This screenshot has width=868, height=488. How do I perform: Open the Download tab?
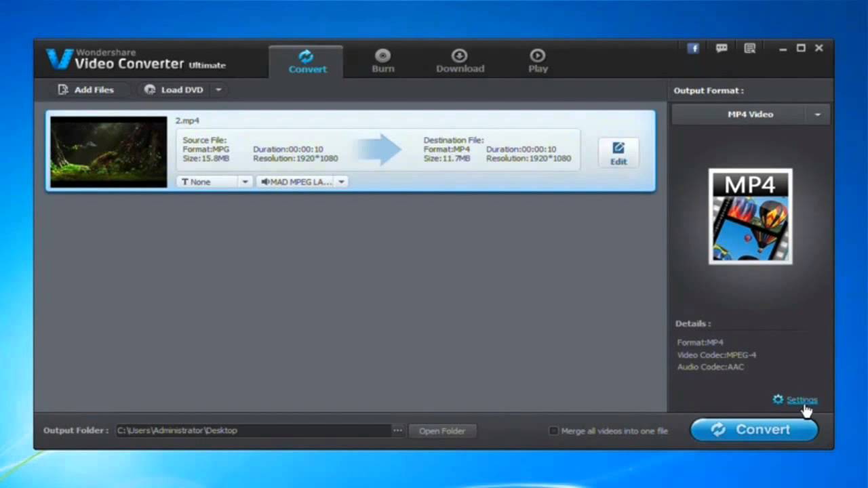click(460, 62)
